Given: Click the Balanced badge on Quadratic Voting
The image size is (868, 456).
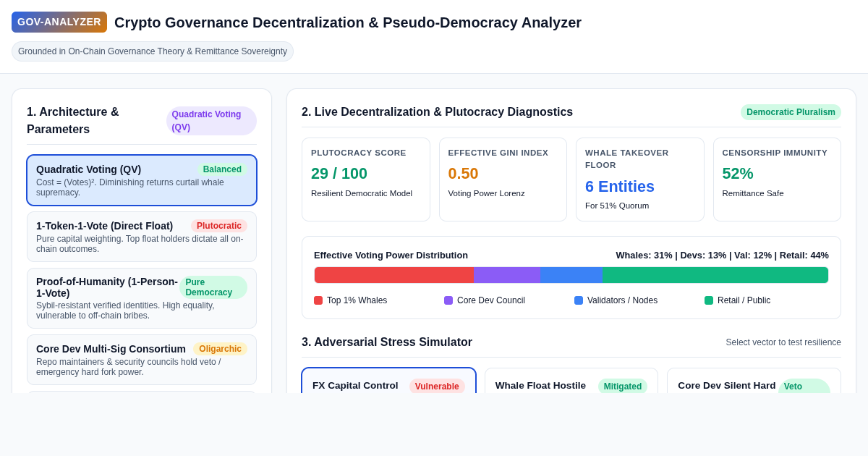Looking at the screenshot, I should pos(222,169).
